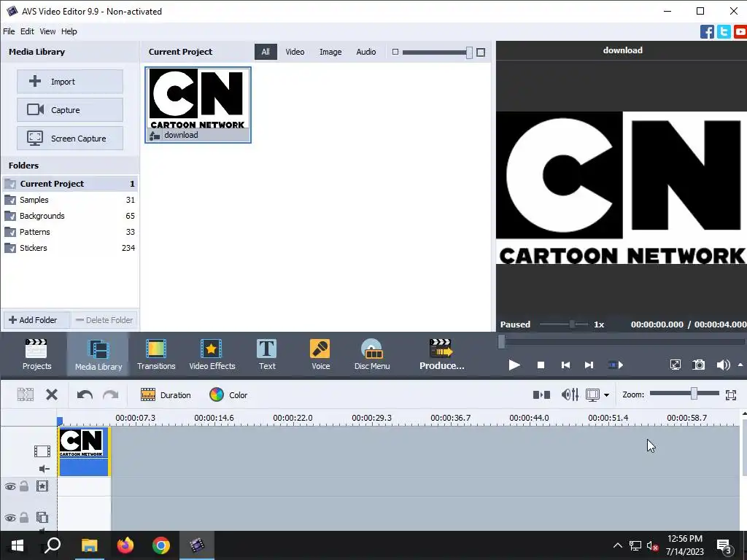Open the Color correction tool
747x560 pixels.
pos(228,394)
